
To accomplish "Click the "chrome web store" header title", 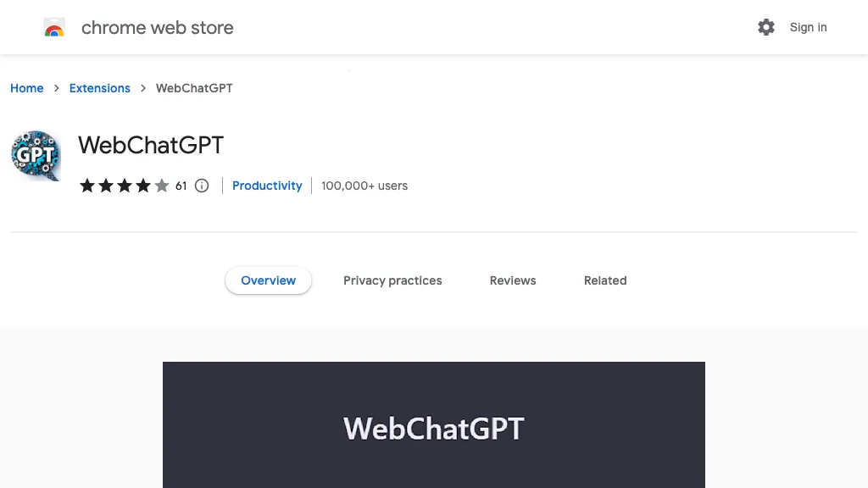I will tap(157, 28).
